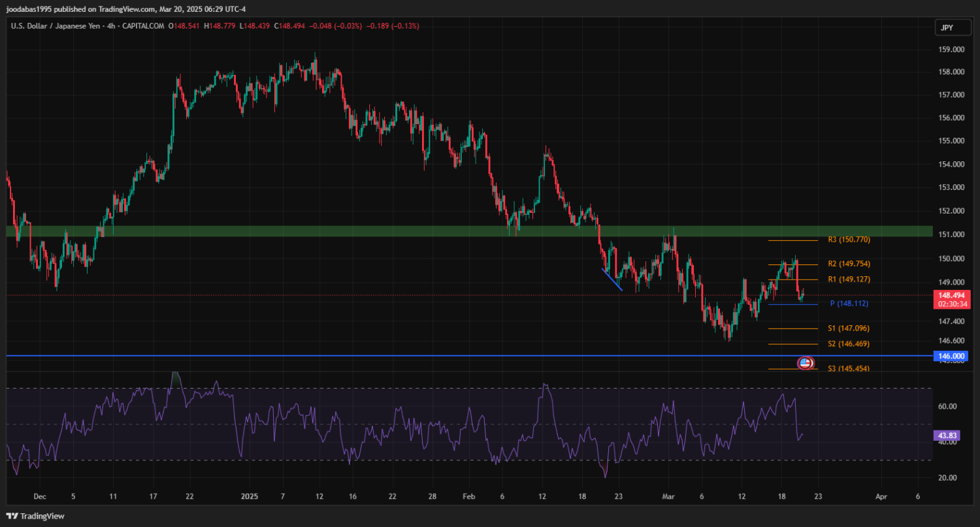The image size is (980, 527).
Task: Click the R1 (149.127) resistance label
Action: 849,279
